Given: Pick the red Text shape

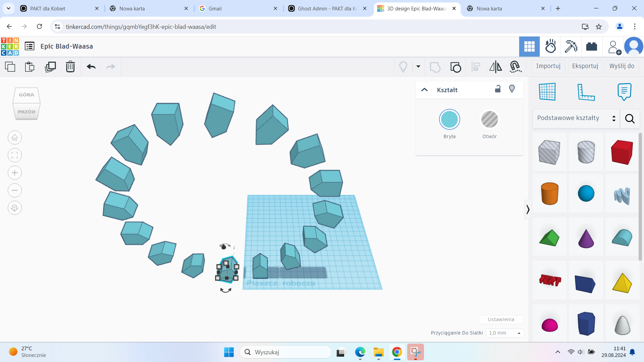Looking at the screenshot, I should (549, 280).
